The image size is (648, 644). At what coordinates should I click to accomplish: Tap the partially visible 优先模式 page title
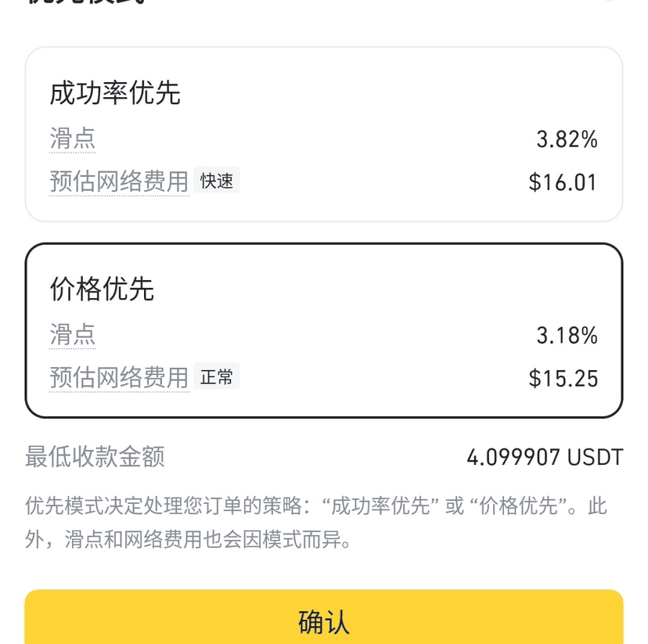coord(87,2)
